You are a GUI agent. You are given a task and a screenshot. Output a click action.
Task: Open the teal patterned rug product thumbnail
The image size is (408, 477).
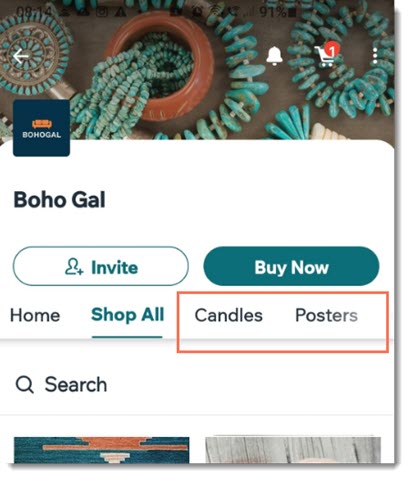tap(102, 450)
